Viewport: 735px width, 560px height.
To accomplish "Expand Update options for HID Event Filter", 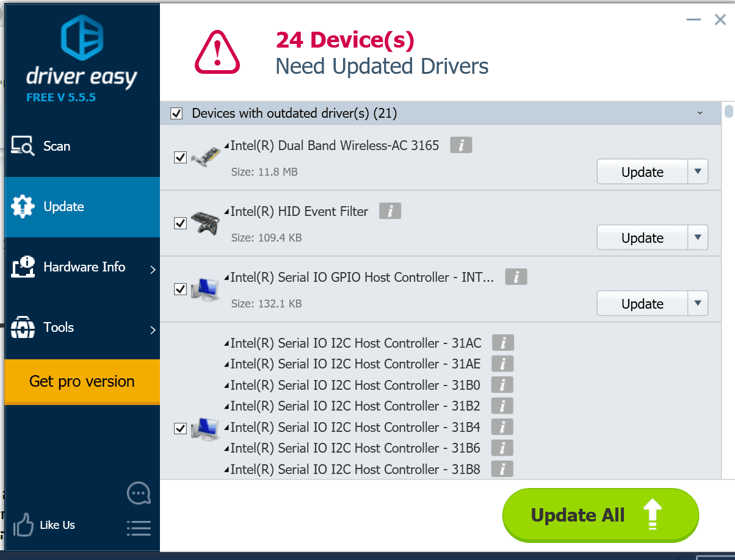I will tap(698, 238).
